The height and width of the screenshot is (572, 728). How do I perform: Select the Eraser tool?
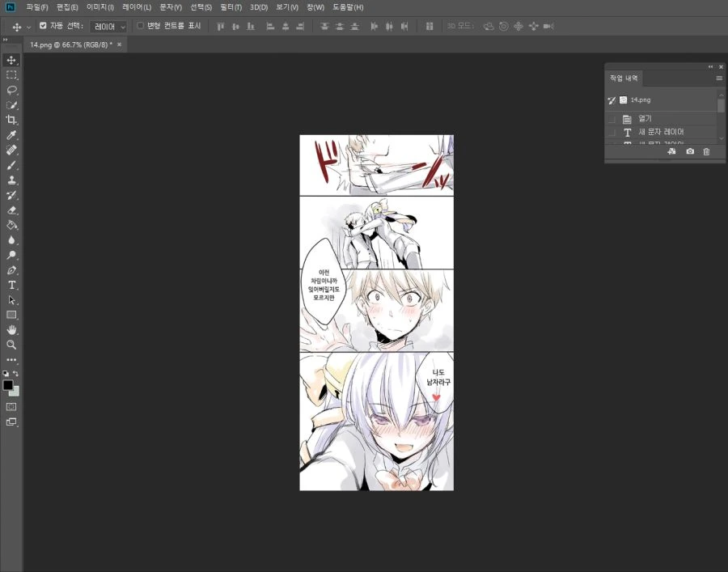[11, 210]
